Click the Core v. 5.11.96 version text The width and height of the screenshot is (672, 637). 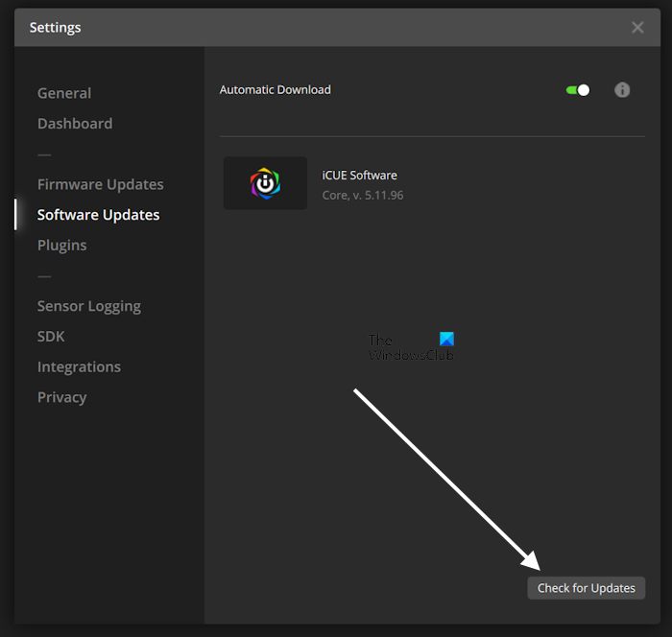362,195
